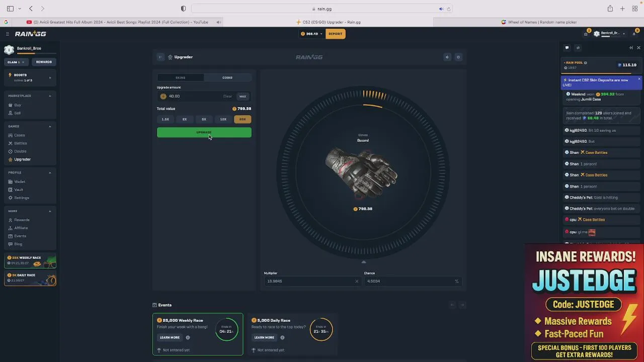Select the 20X multiplier option
Image resolution: width=644 pixels, height=362 pixels.
243,119
